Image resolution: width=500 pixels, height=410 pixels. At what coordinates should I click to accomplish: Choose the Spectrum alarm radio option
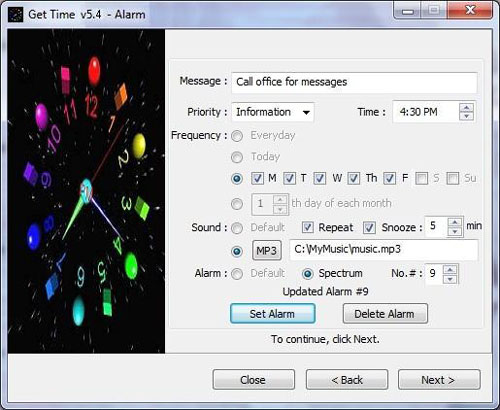click(307, 274)
